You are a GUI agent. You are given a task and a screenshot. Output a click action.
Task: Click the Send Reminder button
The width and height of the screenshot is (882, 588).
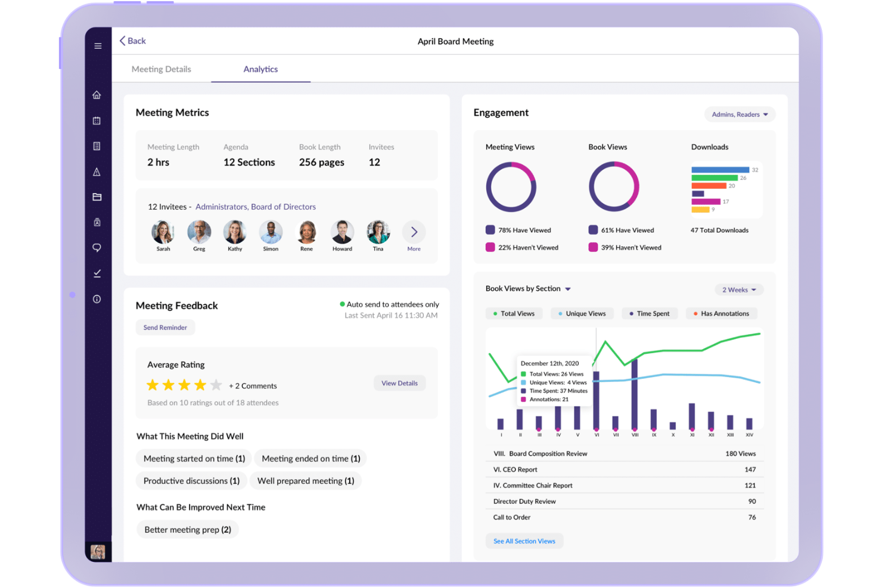[x=165, y=327]
